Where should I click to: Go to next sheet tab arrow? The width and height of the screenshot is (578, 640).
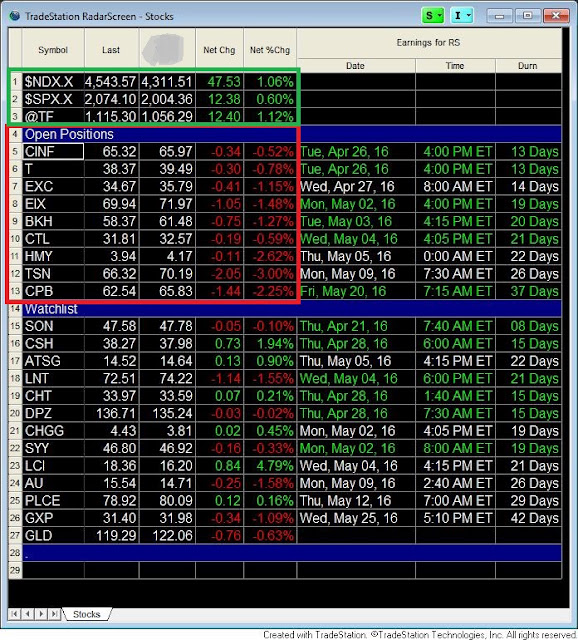tap(41, 614)
